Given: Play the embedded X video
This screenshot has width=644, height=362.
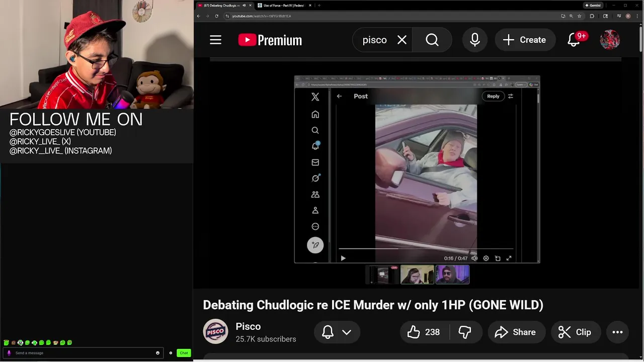Looking at the screenshot, I should pyautogui.click(x=343, y=258).
